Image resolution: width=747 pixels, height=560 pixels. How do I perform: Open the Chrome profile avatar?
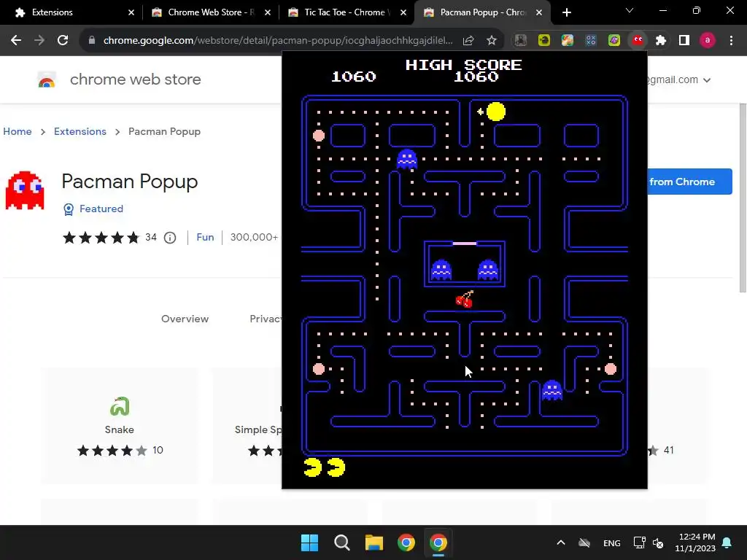(708, 41)
